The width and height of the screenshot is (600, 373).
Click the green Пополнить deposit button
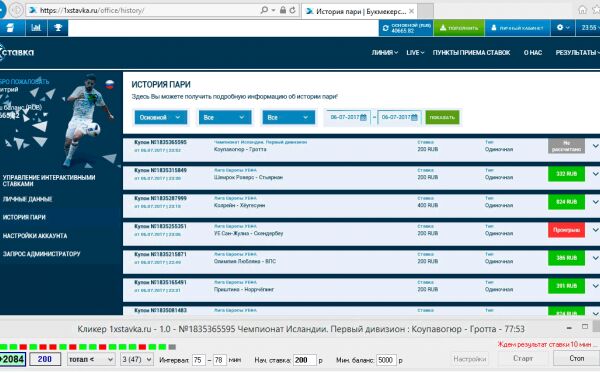(459, 28)
